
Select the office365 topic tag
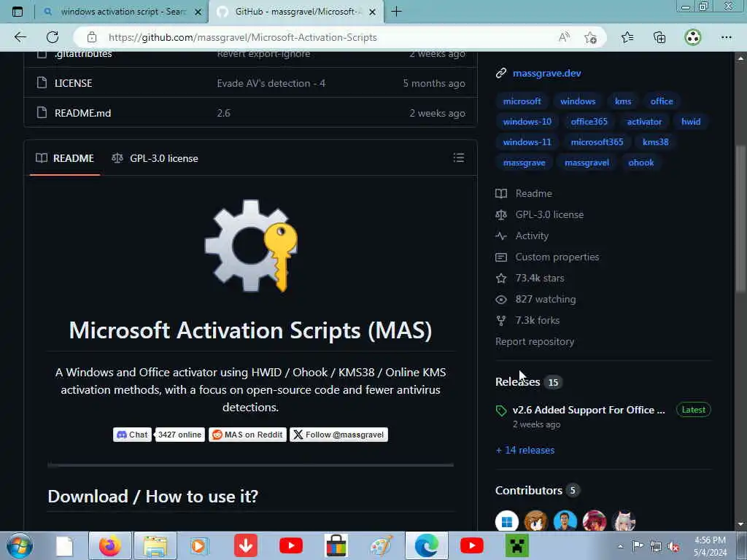click(589, 122)
